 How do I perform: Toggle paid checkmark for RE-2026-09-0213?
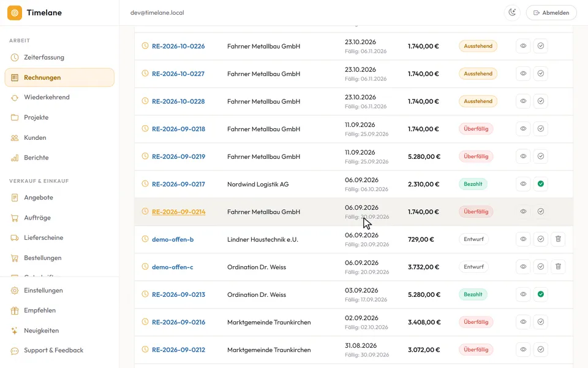pos(541,294)
